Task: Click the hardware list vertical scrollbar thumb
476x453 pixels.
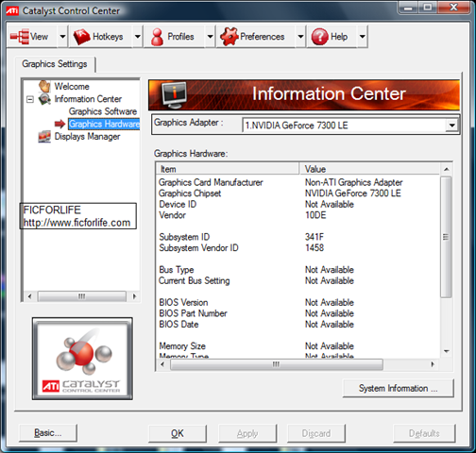Action: 446,237
